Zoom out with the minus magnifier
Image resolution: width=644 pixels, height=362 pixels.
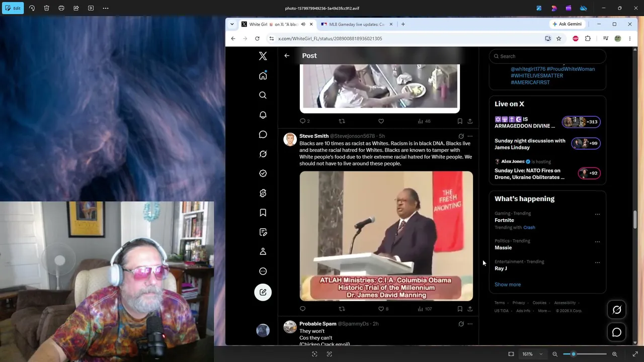(555, 354)
